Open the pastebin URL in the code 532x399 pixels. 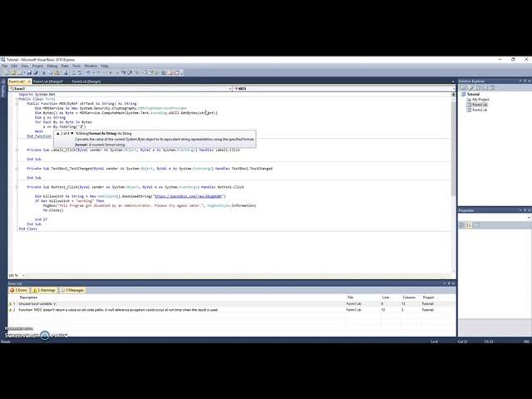(189, 196)
